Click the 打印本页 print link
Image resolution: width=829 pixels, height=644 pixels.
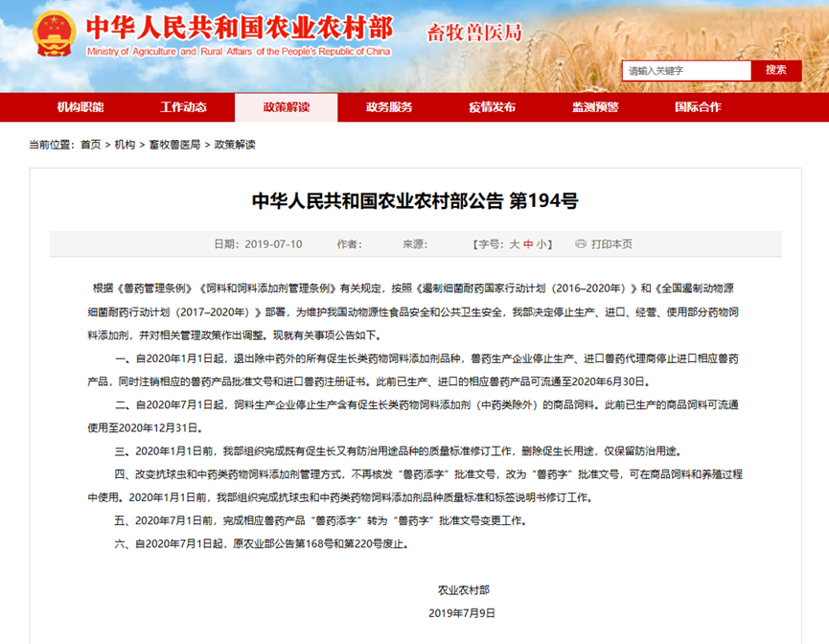point(611,244)
